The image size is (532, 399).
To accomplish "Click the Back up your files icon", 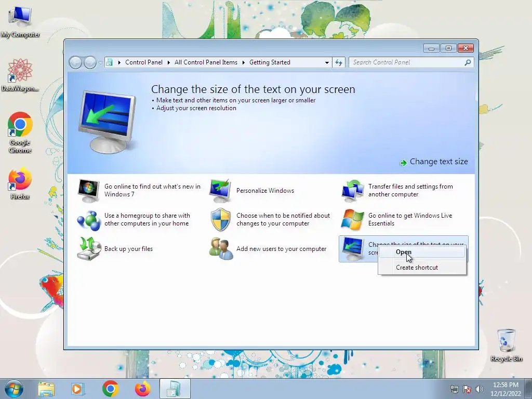I will 89,249.
